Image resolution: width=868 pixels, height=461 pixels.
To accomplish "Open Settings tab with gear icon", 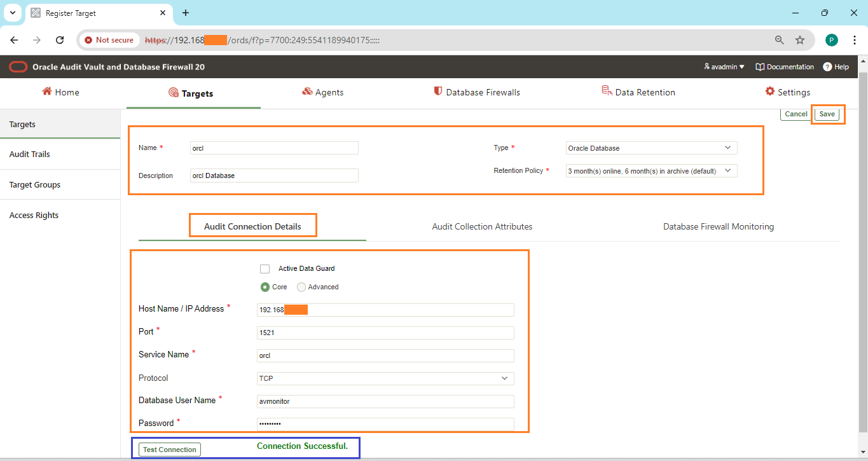I will 788,92.
